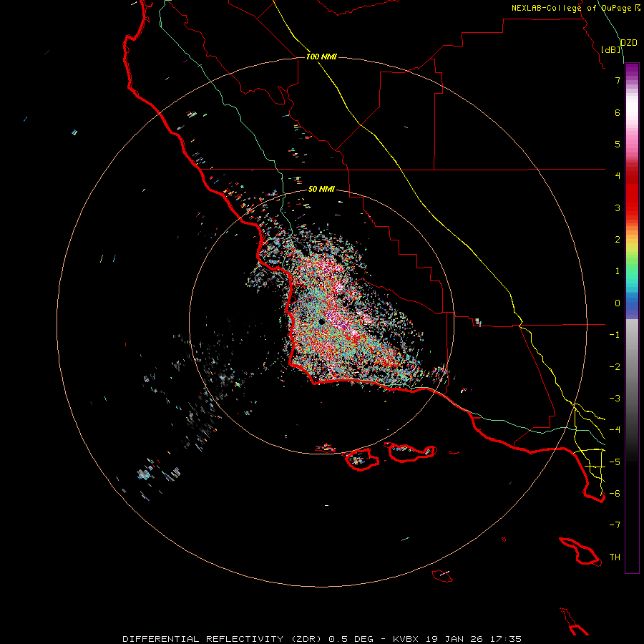Click the 0 dB value on the color scale
Image resolution: width=644 pixels, height=644 pixels.
tap(618, 303)
